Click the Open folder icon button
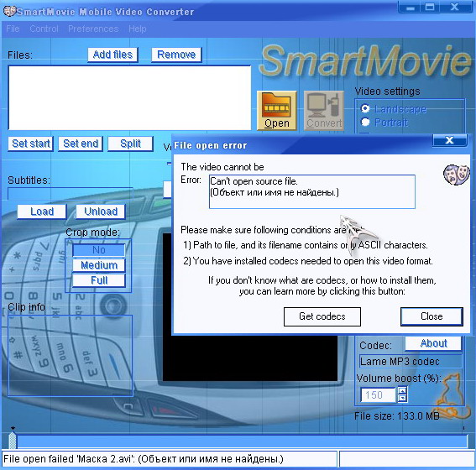476x470 pixels. (276, 111)
